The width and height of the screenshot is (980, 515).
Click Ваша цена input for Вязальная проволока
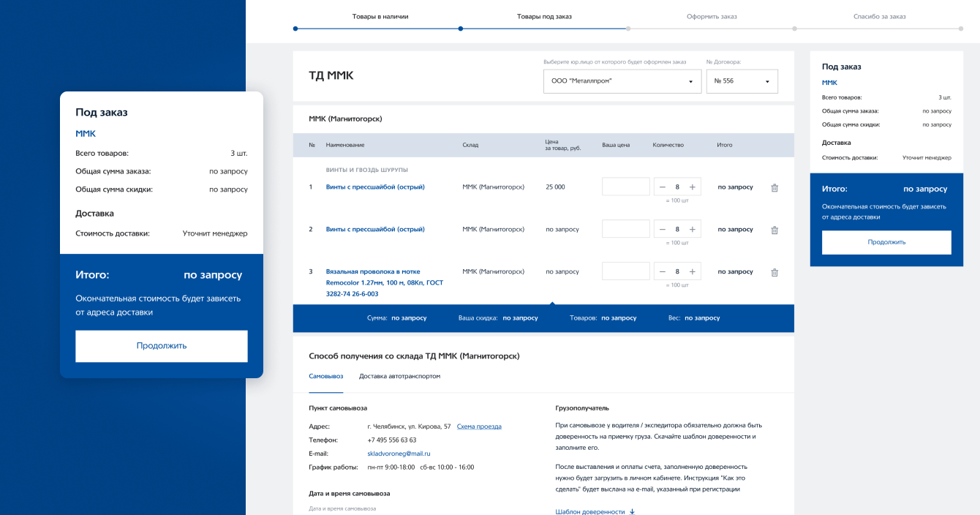(x=626, y=271)
